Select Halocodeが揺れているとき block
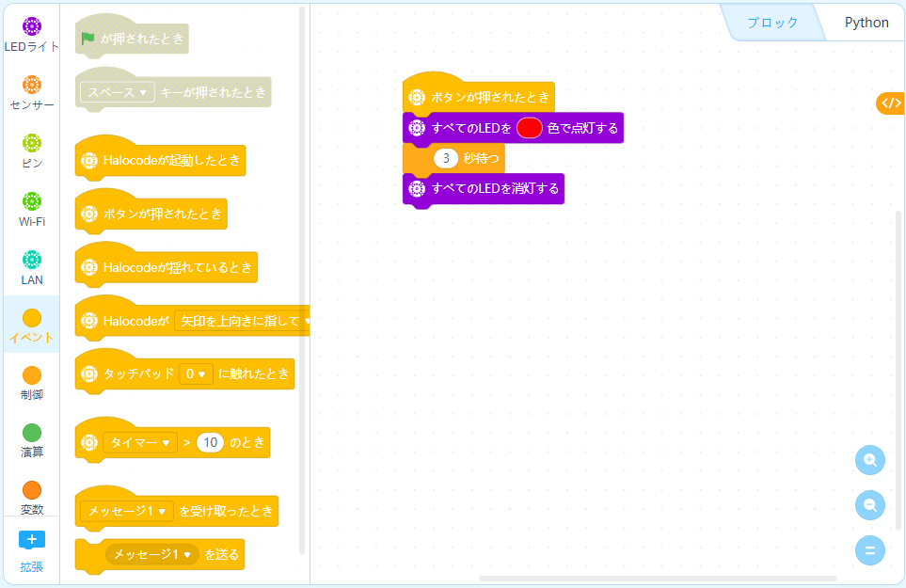The width and height of the screenshot is (906, 588). 167,264
